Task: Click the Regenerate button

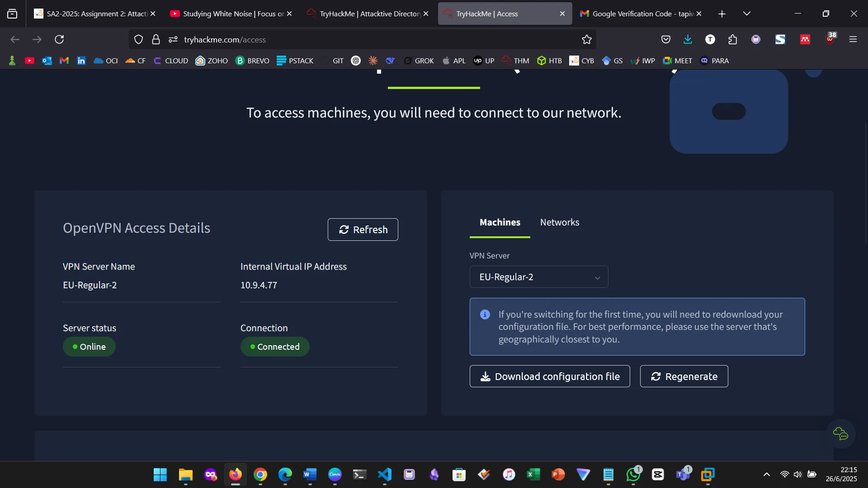Action: (x=684, y=376)
